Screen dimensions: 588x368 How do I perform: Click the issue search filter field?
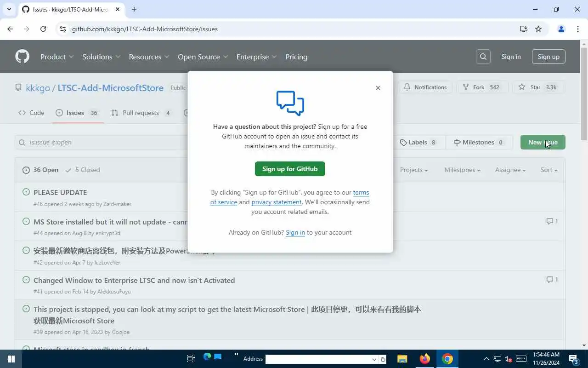(x=101, y=142)
